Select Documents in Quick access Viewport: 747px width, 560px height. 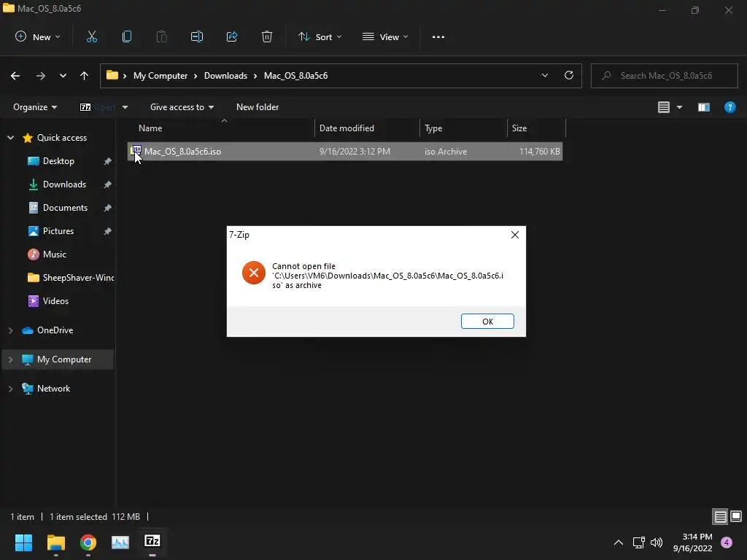coord(65,208)
